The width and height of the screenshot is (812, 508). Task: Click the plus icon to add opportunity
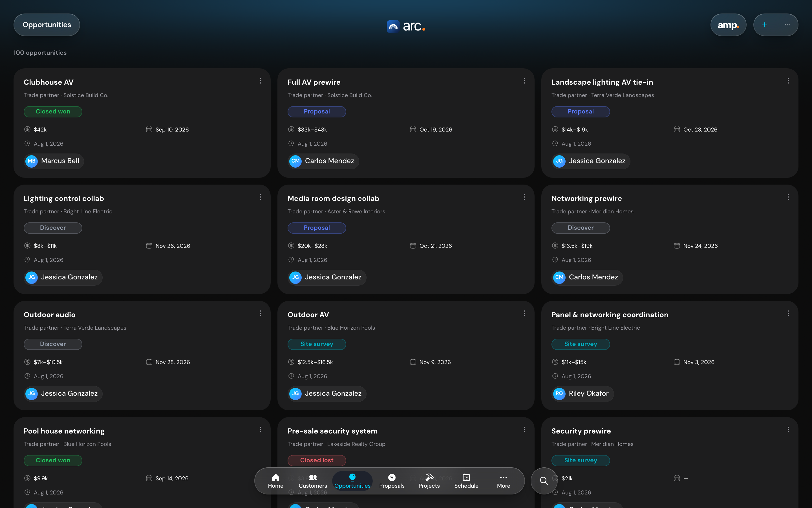click(x=764, y=25)
